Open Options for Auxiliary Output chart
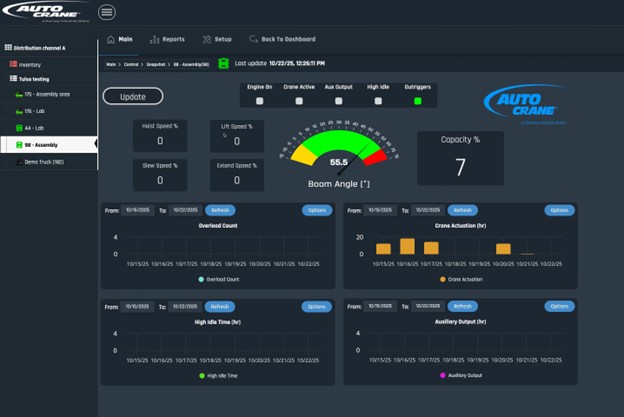The width and height of the screenshot is (624, 417). pyautogui.click(x=560, y=306)
